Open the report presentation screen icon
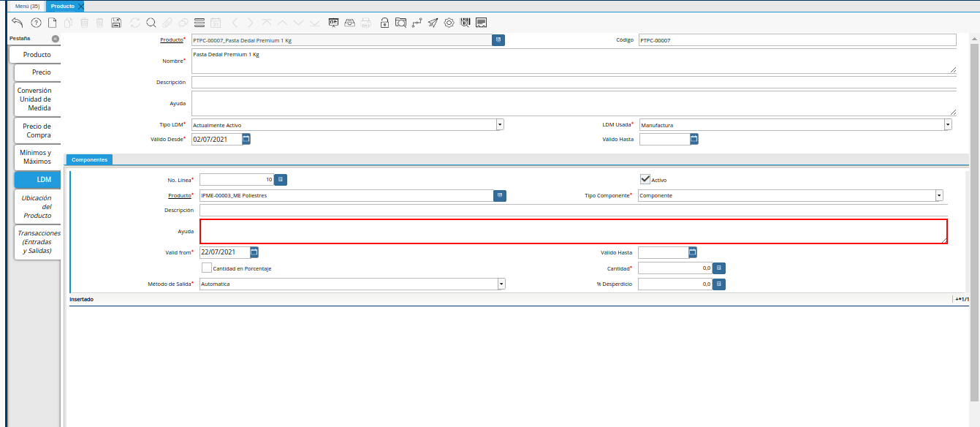The image size is (980, 427). 334,23
